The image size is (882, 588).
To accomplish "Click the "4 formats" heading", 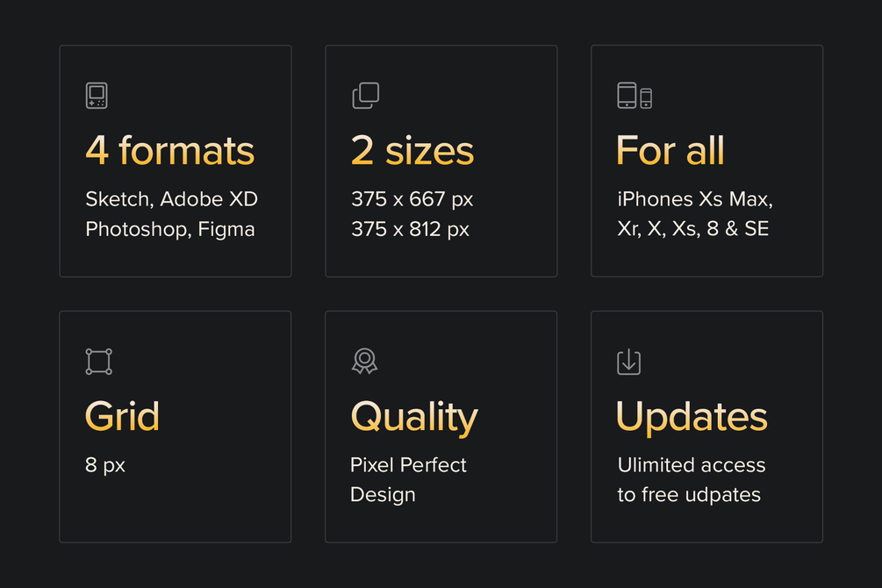I will pyautogui.click(x=170, y=151).
